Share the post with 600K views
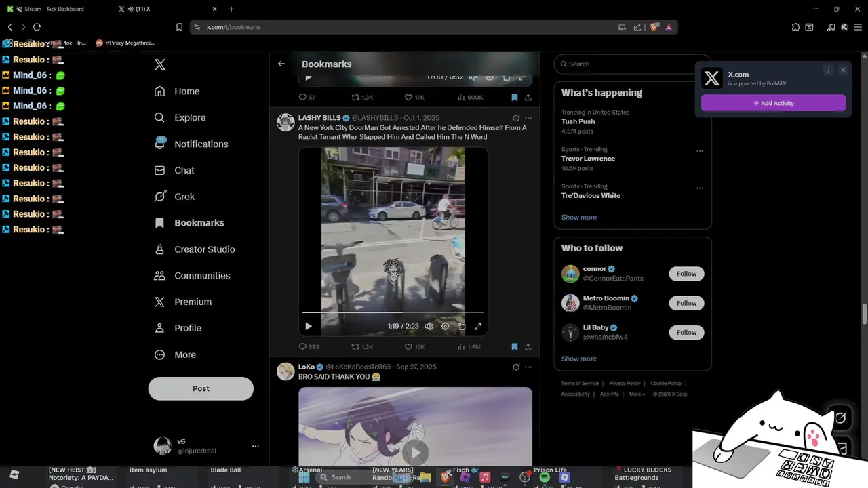The image size is (868, 488). coord(528,98)
